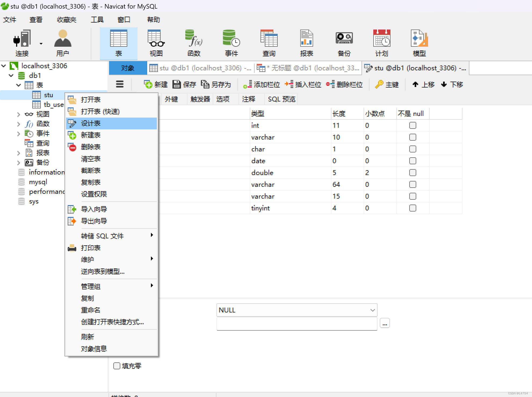Select the 视图 (View) toolbar icon

point(156,43)
